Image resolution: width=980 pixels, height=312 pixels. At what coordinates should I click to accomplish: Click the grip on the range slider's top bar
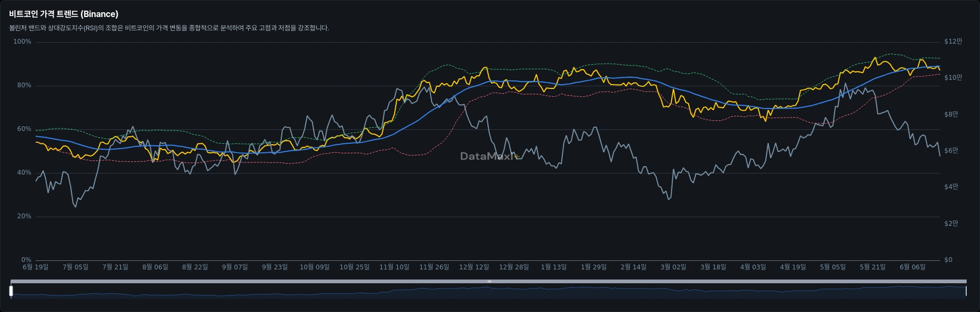point(489,281)
